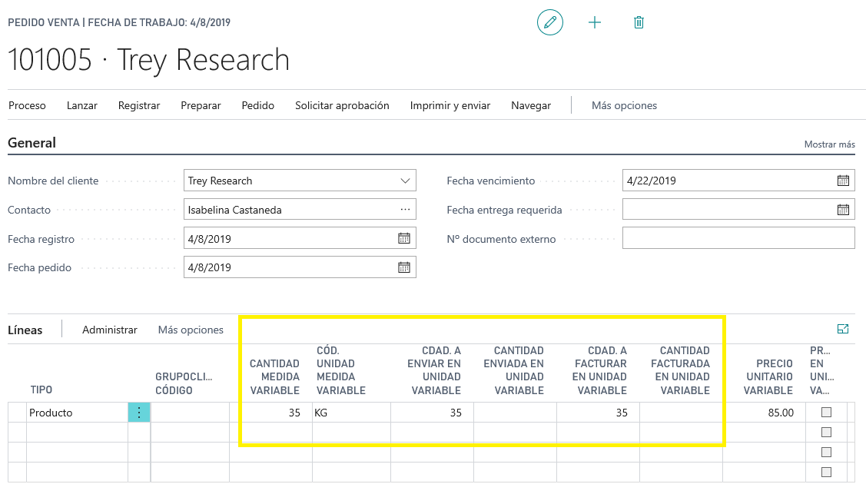Open the Preparar menu
The image size is (866, 504).
click(201, 105)
